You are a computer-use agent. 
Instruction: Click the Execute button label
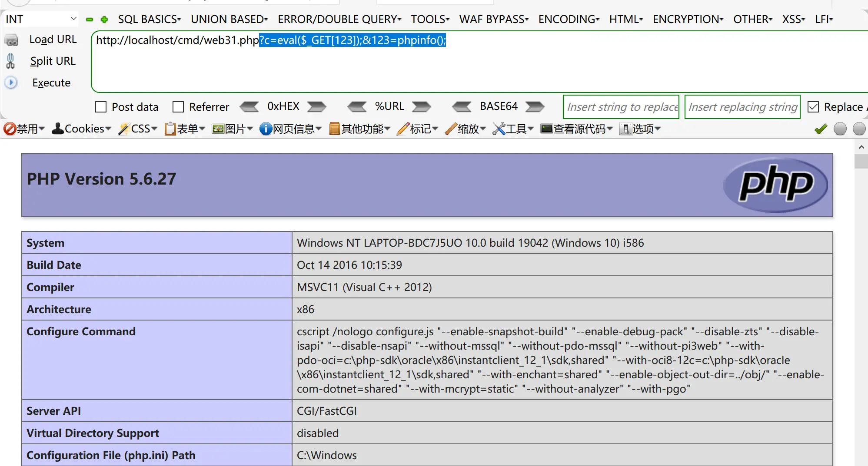click(x=51, y=83)
